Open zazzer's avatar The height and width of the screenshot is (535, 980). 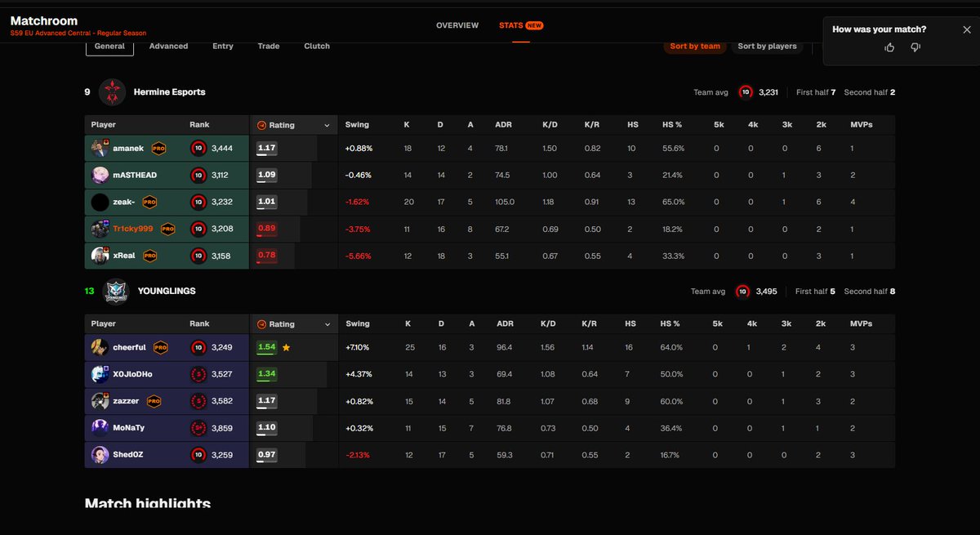pos(100,401)
